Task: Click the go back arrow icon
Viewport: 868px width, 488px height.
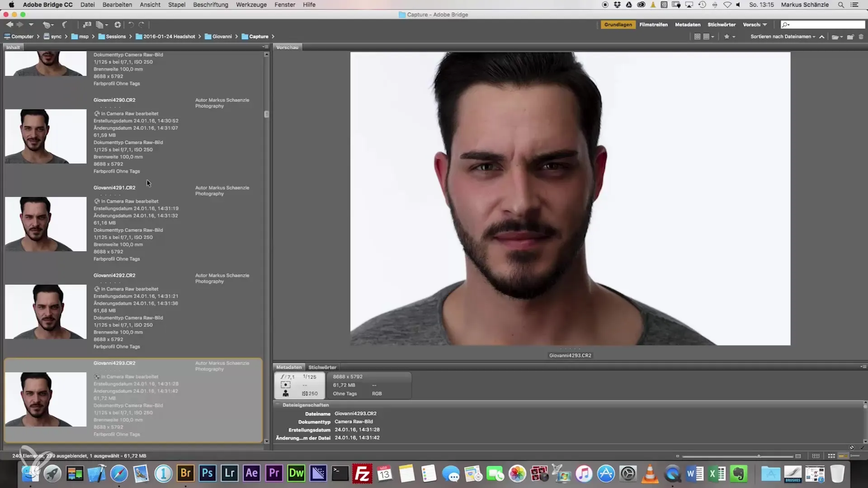Action: (x=9, y=25)
